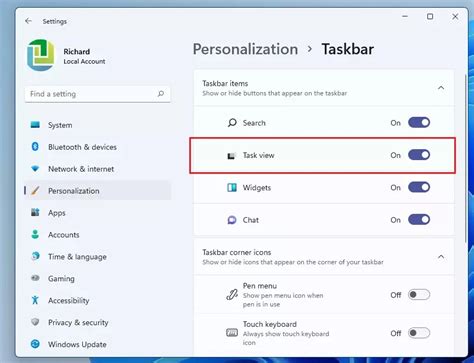Go to Accounts settings
474x363 pixels.
(97, 235)
